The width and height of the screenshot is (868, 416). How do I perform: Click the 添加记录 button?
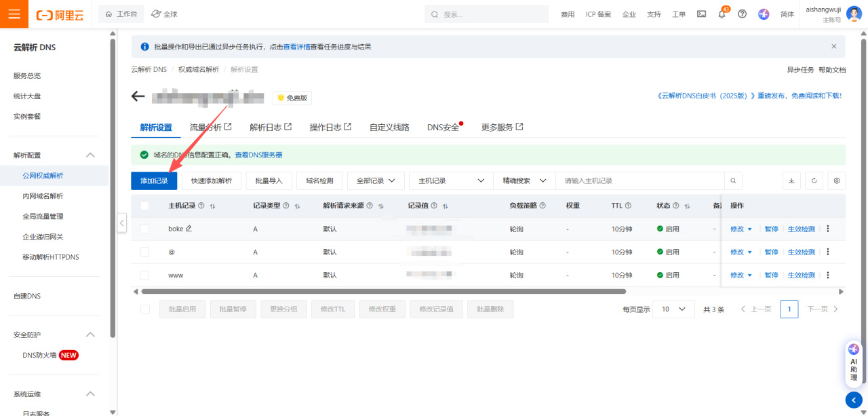click(154, 181)
